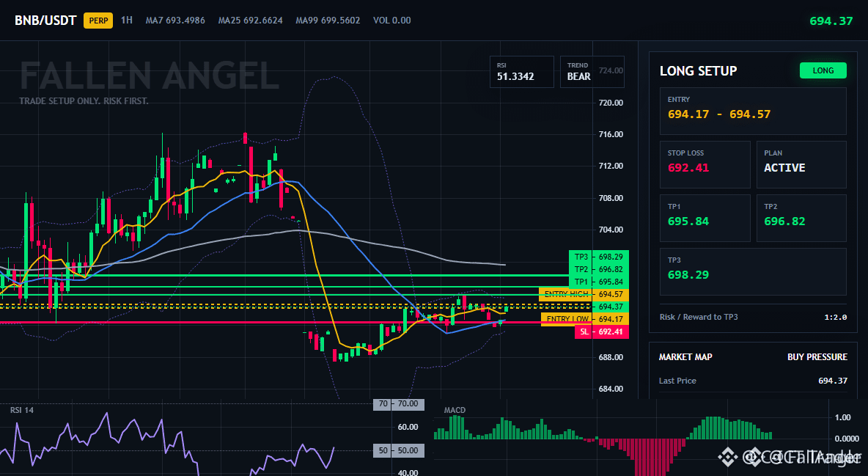The height and width of the screenshot is (476, 868).
Task: Click the MACD panel label
Action: coord(455,410)
